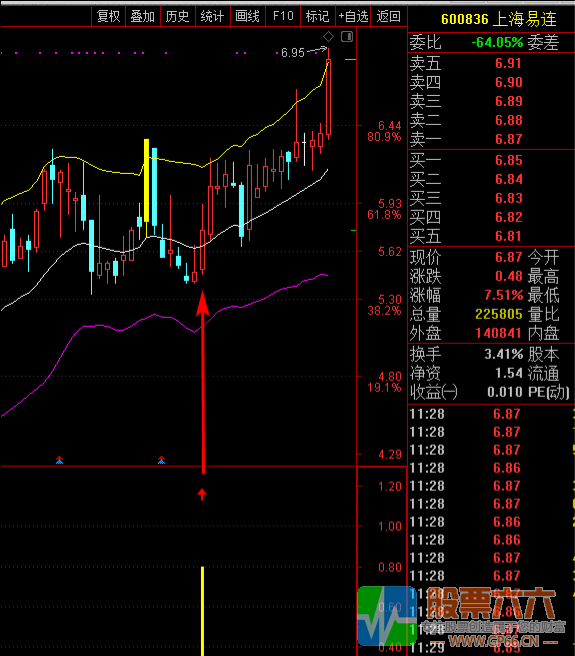Click the 标记 mark button
This screenshot has height=656, width=575.
(x=318, y=16)
